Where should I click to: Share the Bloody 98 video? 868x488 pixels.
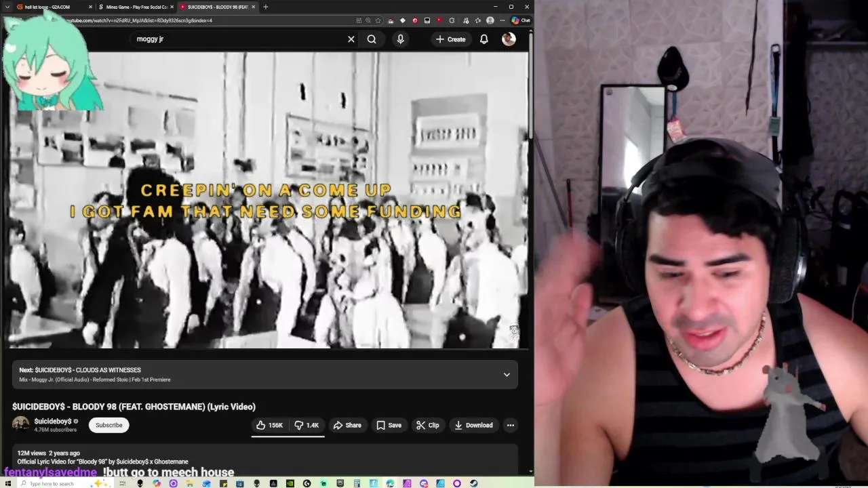(347, 425)
